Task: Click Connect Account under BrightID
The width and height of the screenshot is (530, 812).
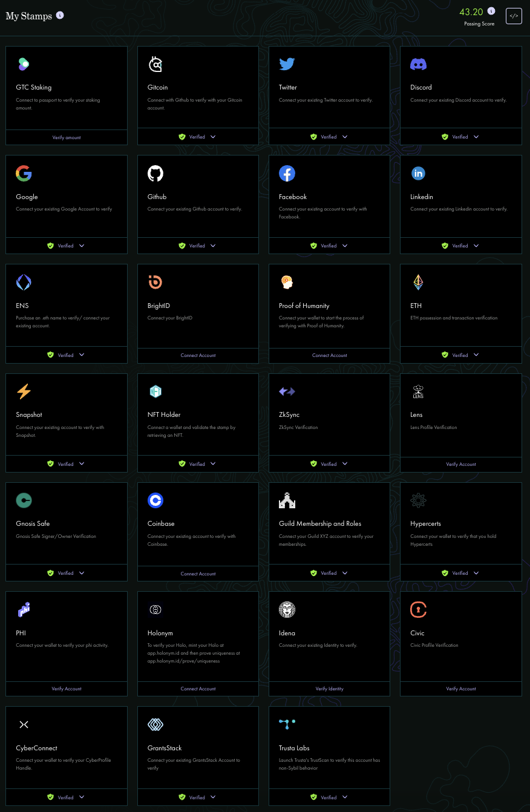Action: click(198, 355)
